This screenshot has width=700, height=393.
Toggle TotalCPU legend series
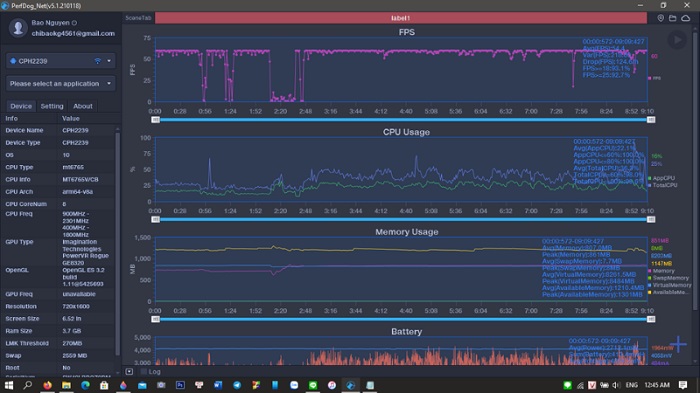662,185
